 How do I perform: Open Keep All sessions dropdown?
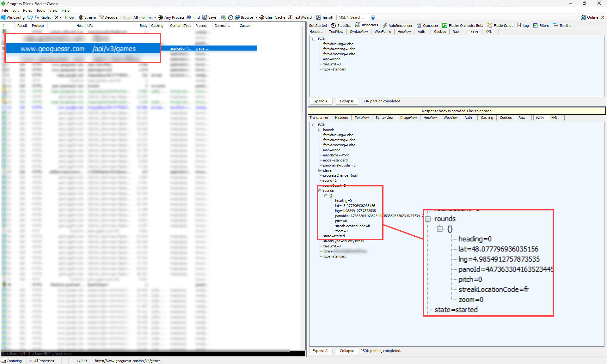pyautogui.click(x=139, y=17)
